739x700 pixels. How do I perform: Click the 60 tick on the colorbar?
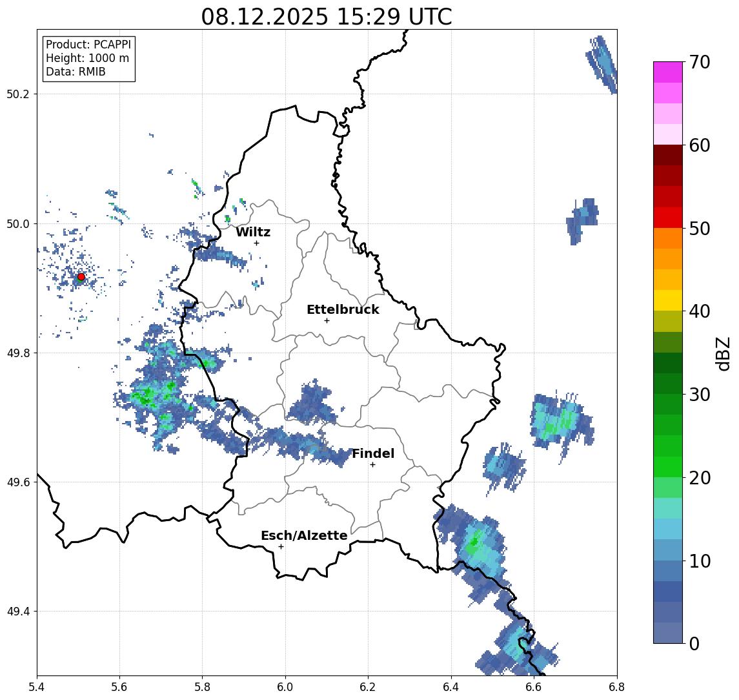point(700,145)
